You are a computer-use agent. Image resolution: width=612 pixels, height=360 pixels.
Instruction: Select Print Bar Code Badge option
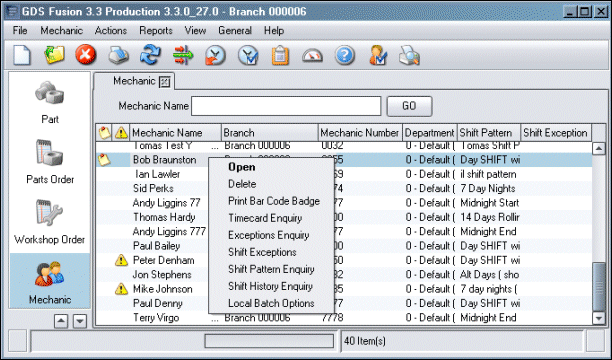click(271, 201)
